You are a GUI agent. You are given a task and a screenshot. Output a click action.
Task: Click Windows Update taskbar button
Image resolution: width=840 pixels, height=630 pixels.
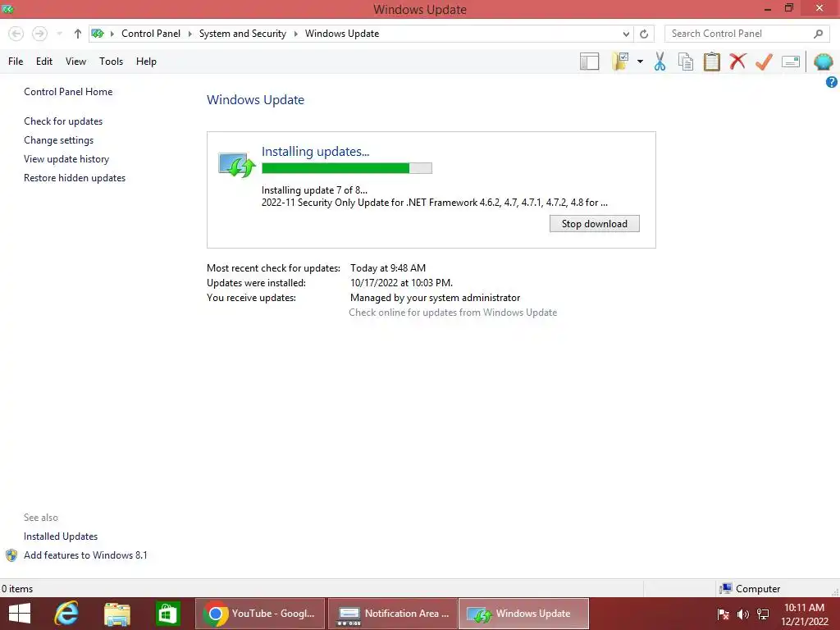click(523, 614)
